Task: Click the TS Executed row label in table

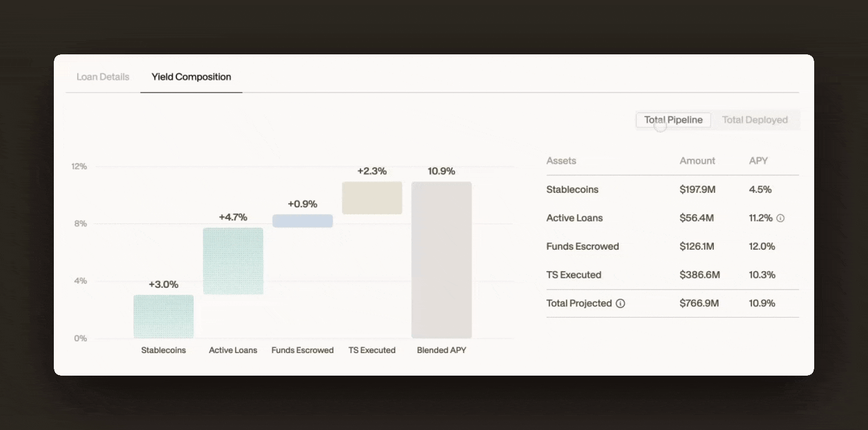Action: click(x=574, y=275)
